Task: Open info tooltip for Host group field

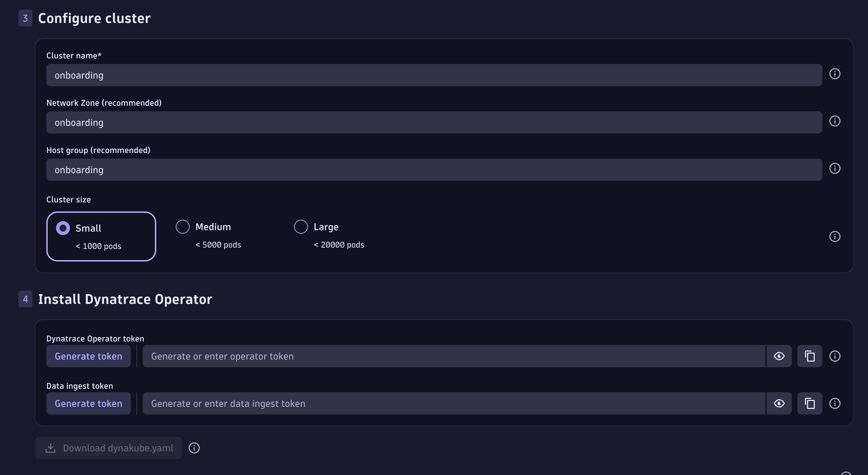Action: pos(835,169)
